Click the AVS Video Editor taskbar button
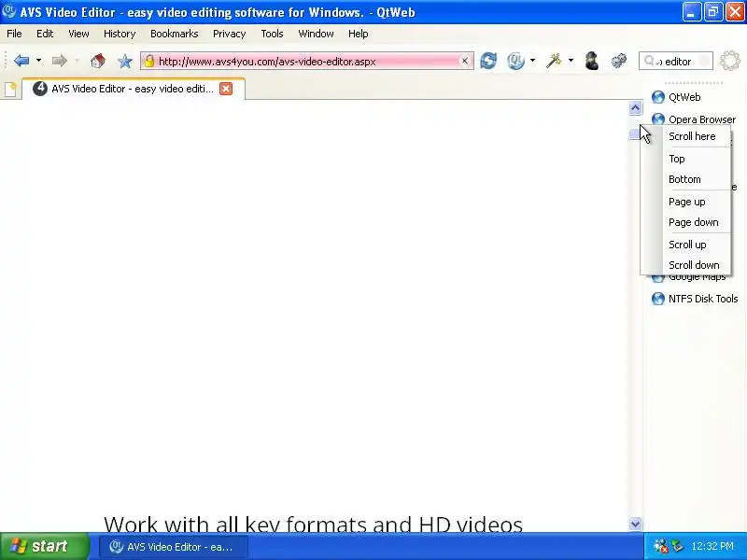 coord(174,547)
